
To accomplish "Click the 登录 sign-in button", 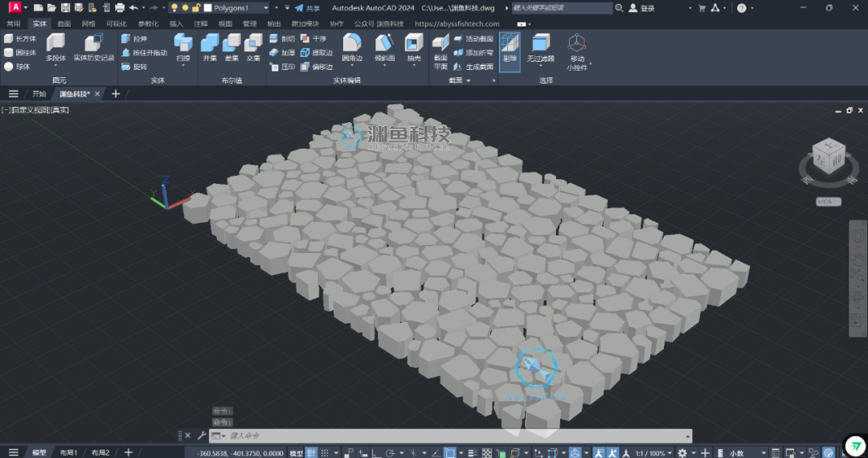I will pos(642,8).
